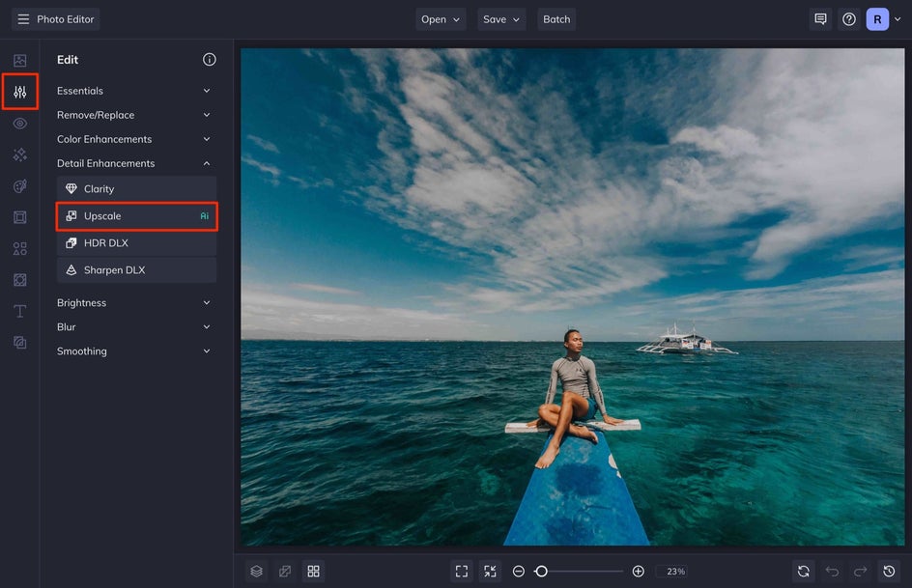Click the zoom out minus icon
This screenshot has height=588, width=912.
click(x=519, y=572)
